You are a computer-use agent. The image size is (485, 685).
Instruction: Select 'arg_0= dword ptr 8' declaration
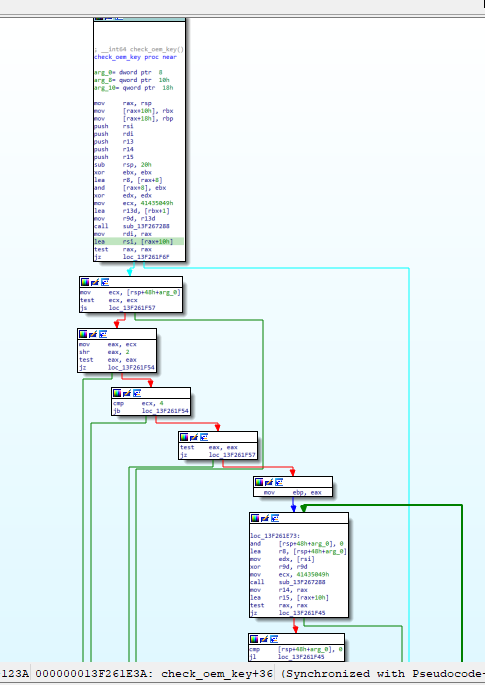[128, 73]
